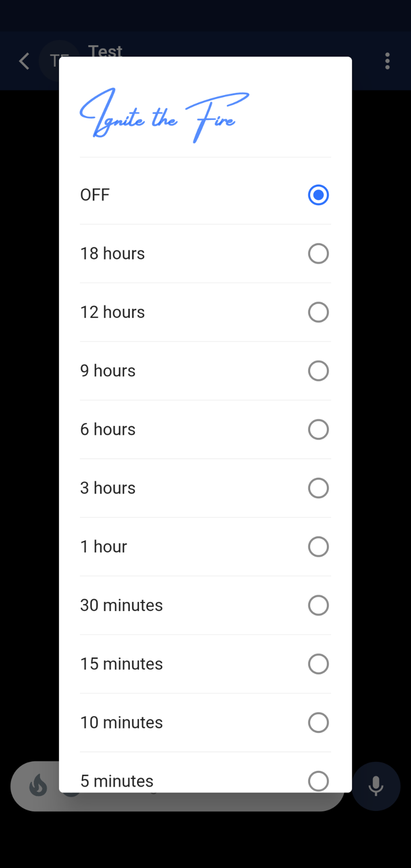Tap the '12 hours' timer label

coord(112,312)
